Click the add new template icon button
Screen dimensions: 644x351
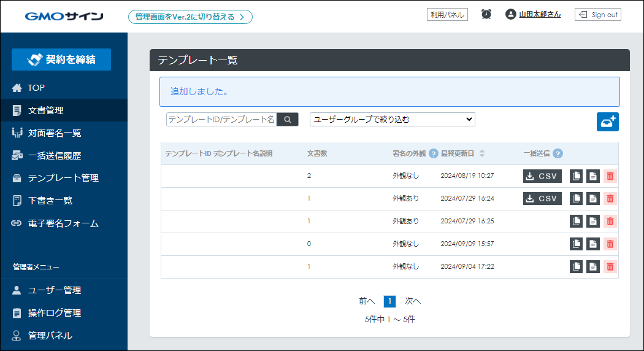click(607, 121)
